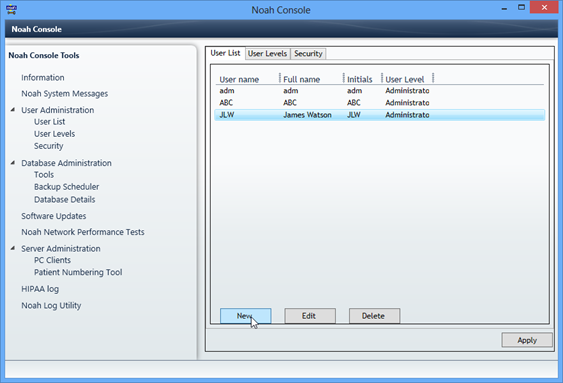Select User Levels in sidebar tree

tap(55, 134)
